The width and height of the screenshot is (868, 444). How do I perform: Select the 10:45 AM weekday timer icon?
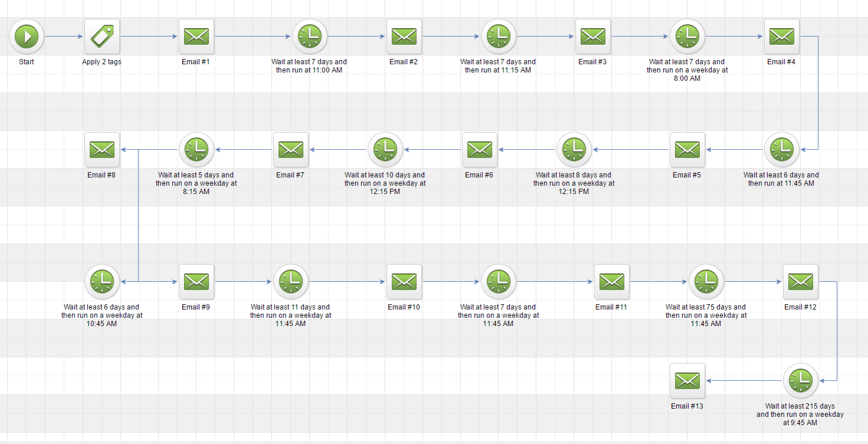point(102,282)
